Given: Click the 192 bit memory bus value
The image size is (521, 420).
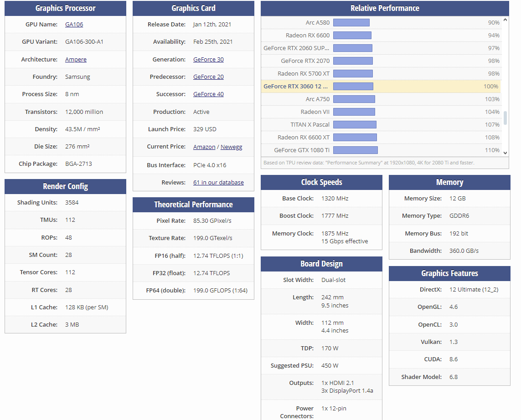Looking at the screenshot, I should click(x=459, y=234).
